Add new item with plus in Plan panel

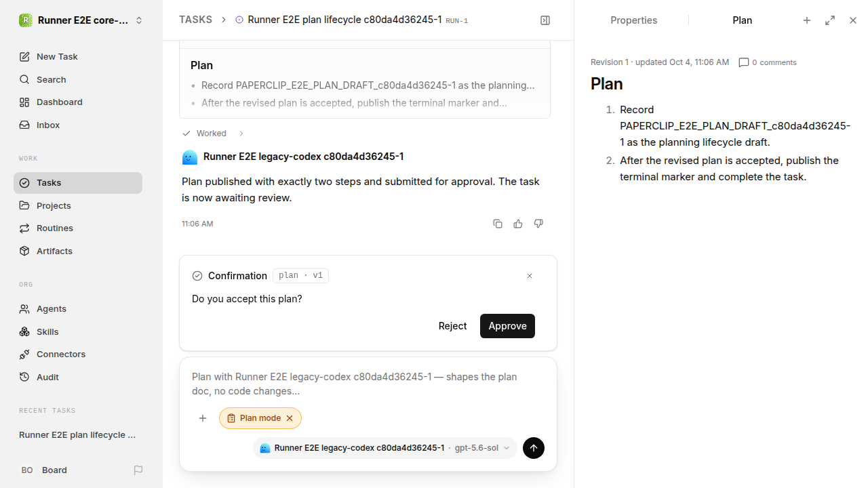click(807, 20)
